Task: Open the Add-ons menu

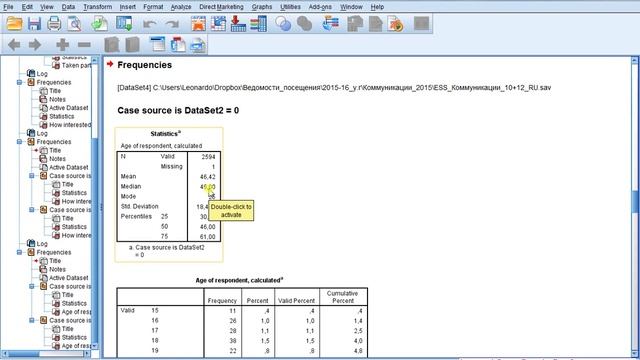Action: [x=320, y=7]
